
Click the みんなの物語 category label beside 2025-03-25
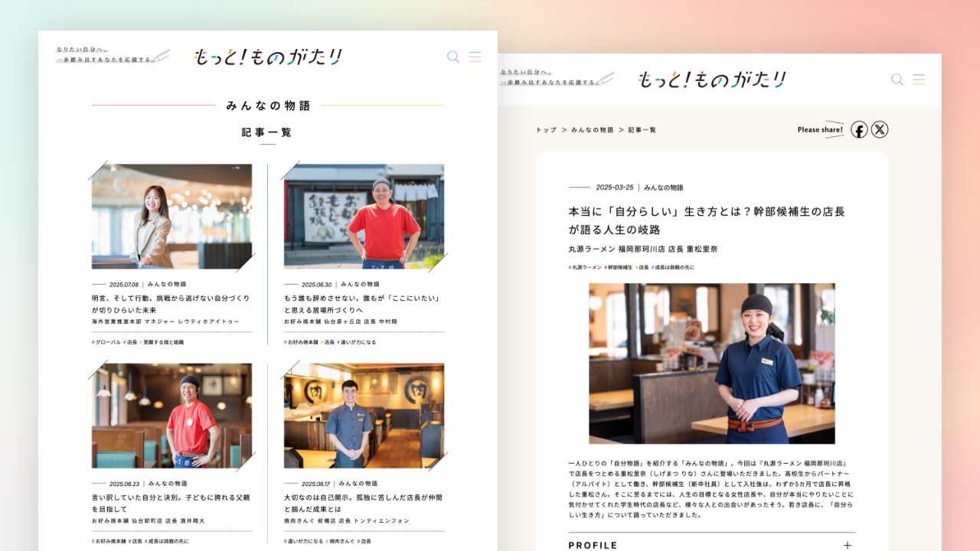pos(664,187)
